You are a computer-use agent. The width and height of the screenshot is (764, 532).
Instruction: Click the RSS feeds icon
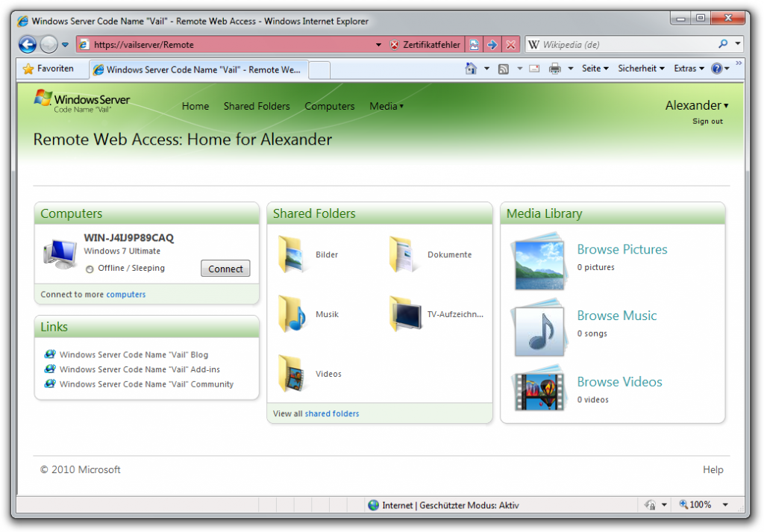pos(504,69)
